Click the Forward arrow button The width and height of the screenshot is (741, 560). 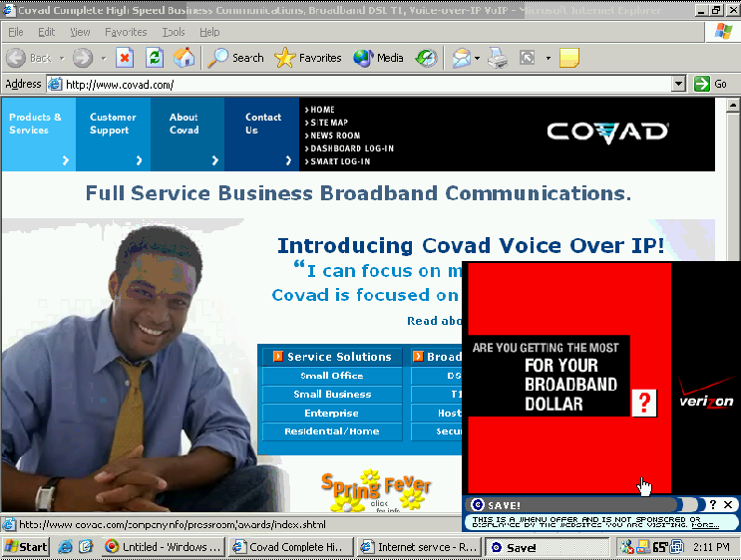[x=83, y=58]
